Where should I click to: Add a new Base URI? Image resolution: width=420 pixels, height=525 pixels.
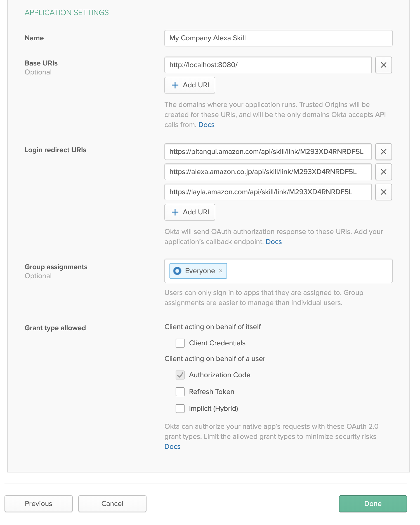(x=190, y=85)
